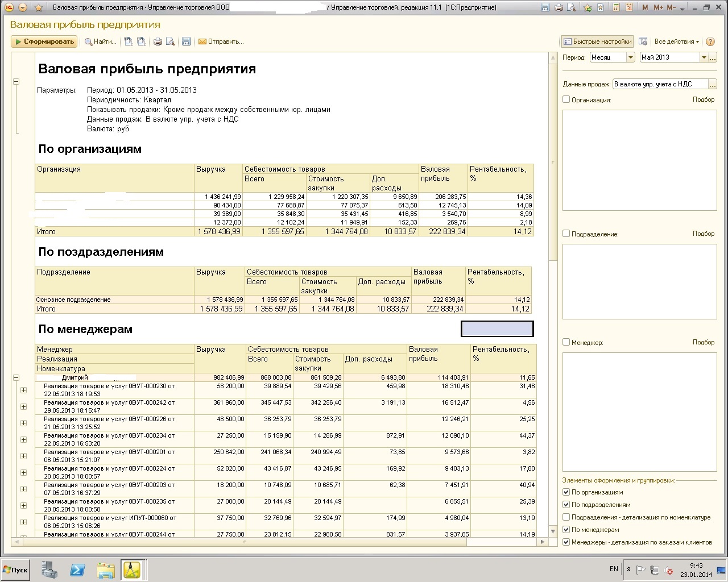Click the M- memory subtract button
728x582 pixels.
pos(671,7)
